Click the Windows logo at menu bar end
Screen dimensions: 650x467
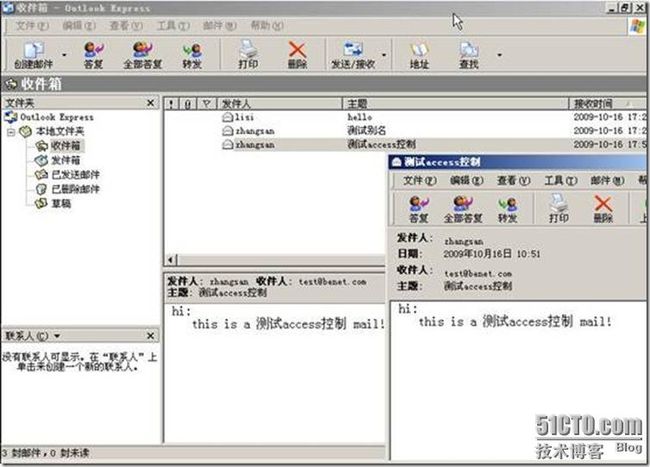[637, 26]
